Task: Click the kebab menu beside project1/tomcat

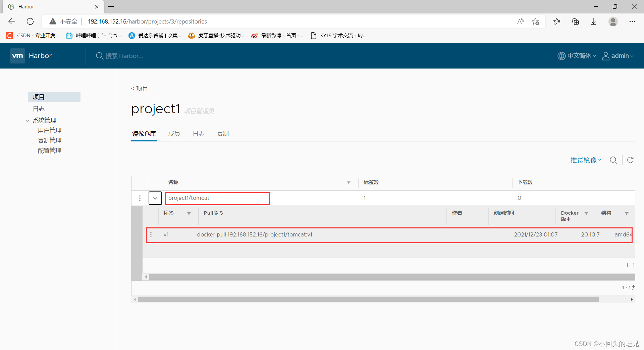Action: tap(140, 198)
